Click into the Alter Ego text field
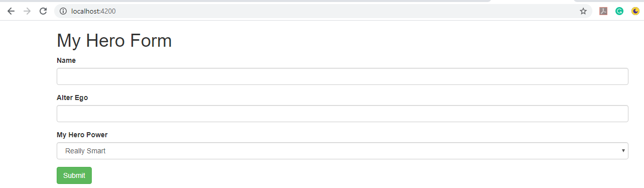The image size is (644, 188). point(343,114)
